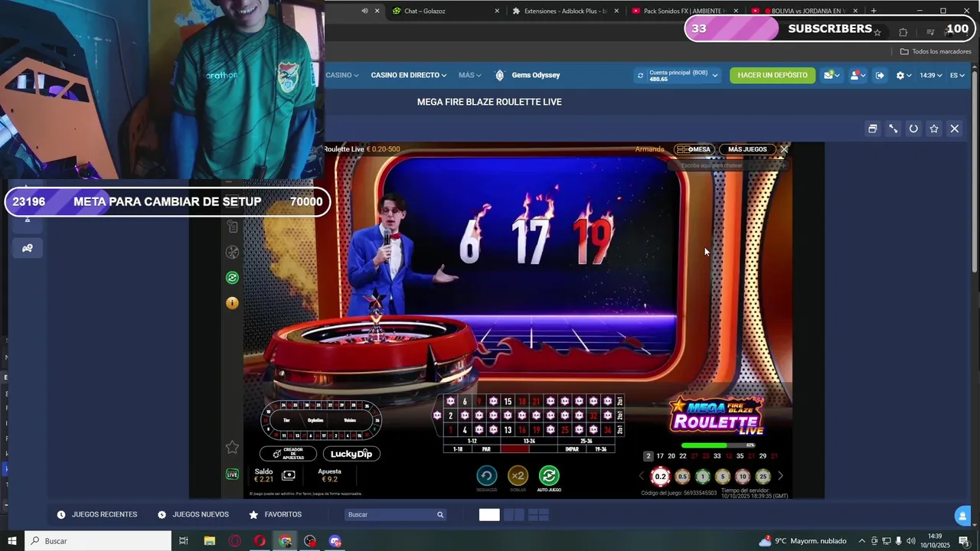Switch to Pack Sonidos FX tab

pos(685,11)
